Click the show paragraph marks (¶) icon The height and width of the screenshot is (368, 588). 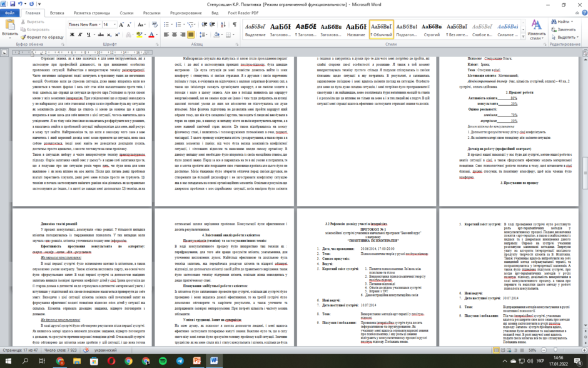pyautogui.click(x=235, y=24)
